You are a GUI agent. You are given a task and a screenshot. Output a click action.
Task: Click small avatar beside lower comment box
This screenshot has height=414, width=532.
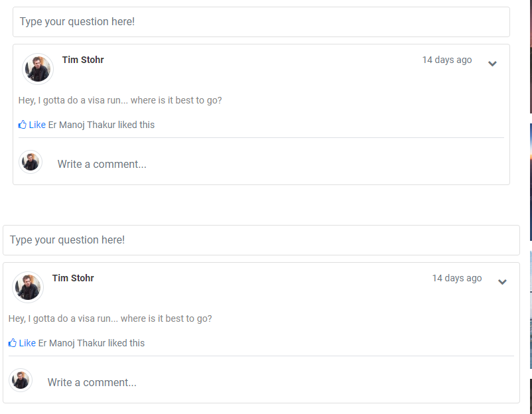click(x=21, y=380)
